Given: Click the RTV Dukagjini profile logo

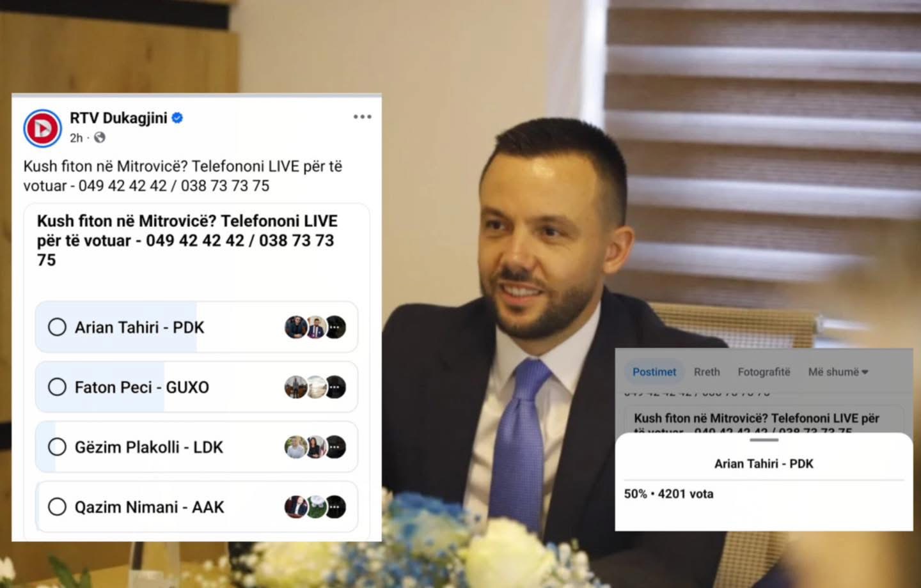Looking at the screenshot, I should [x=42, y=128].
